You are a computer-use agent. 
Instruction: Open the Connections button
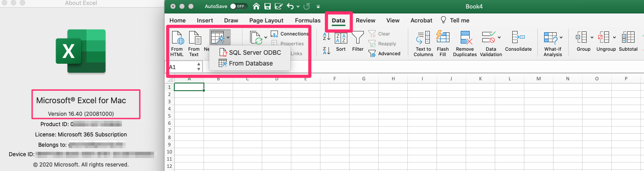[290, 34]
